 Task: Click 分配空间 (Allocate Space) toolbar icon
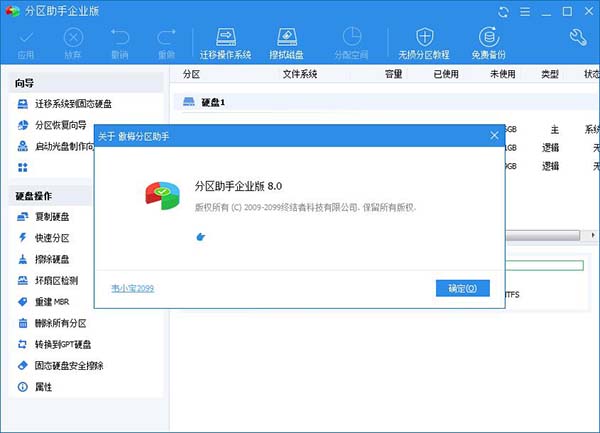(351, 44)
